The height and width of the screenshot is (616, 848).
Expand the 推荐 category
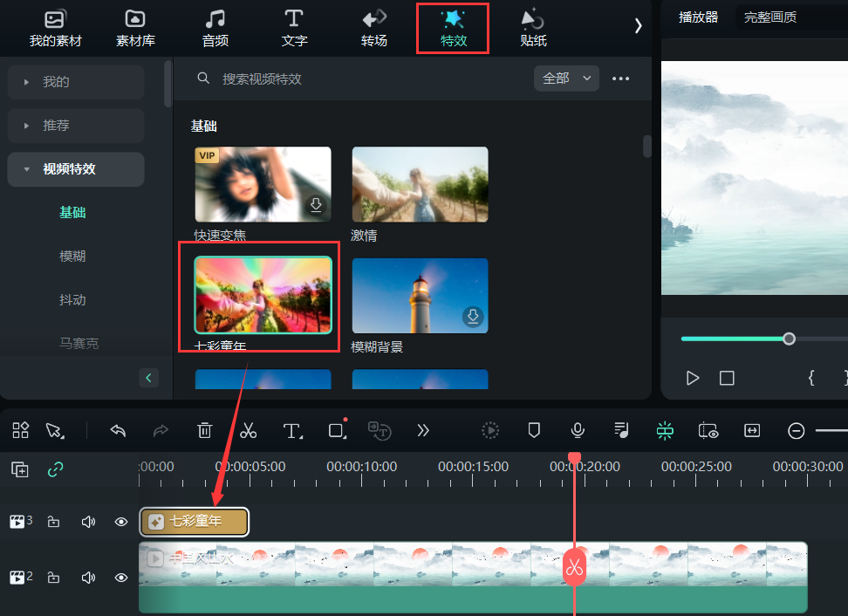75,126
